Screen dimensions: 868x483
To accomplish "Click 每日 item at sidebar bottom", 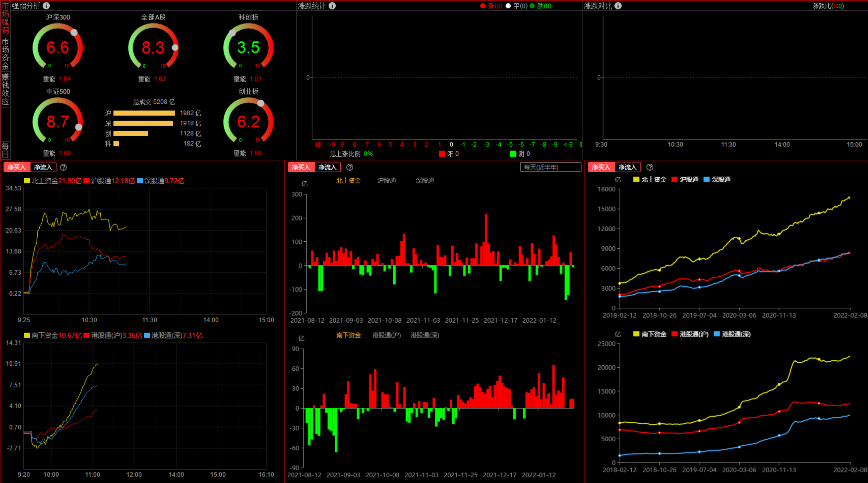I will 5,150.
